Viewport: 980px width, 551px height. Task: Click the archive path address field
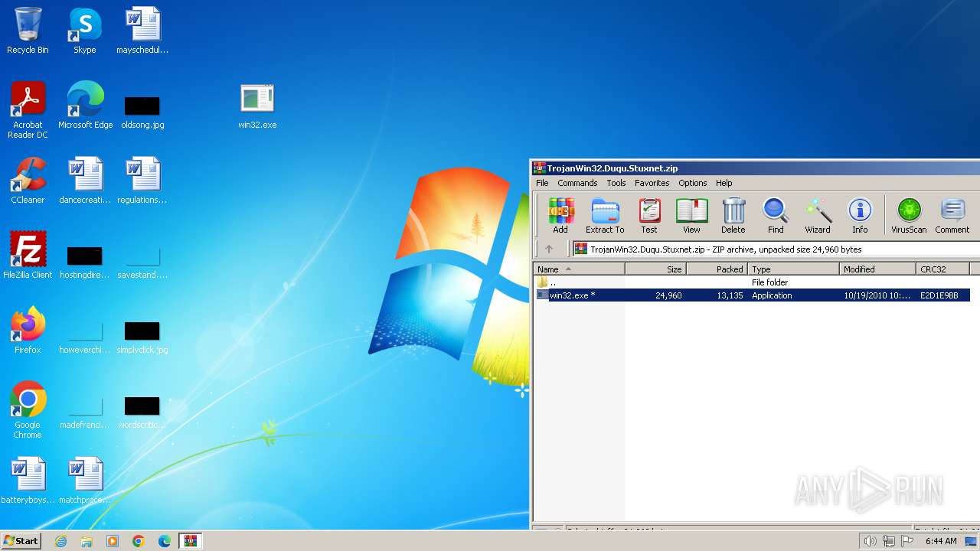pos(776,249)
